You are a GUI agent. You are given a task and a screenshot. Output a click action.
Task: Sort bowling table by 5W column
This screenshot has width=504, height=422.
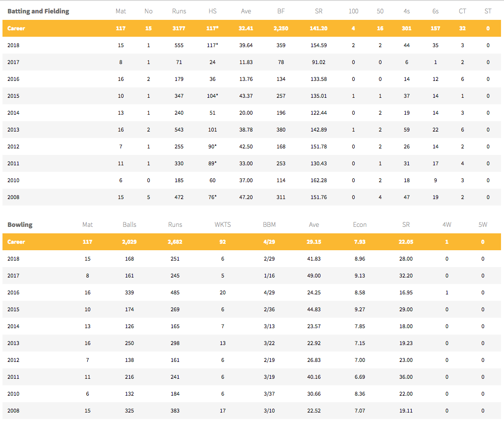pyautogui.click(x=482, y=224)
